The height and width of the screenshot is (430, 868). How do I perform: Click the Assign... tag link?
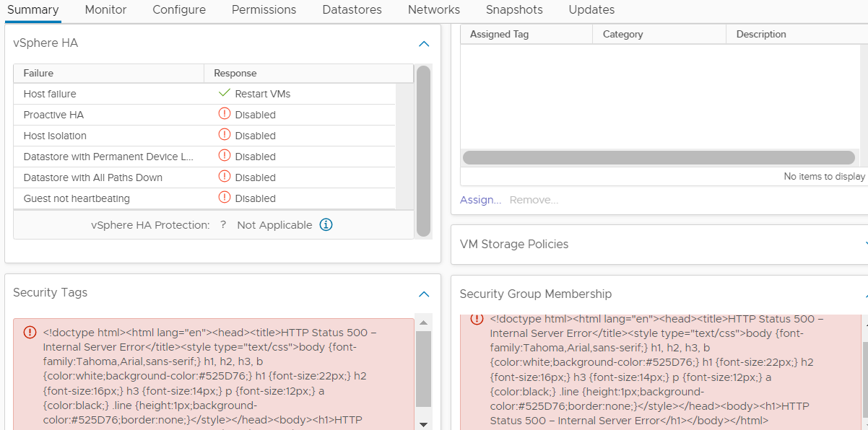click(x=480, y=200)
